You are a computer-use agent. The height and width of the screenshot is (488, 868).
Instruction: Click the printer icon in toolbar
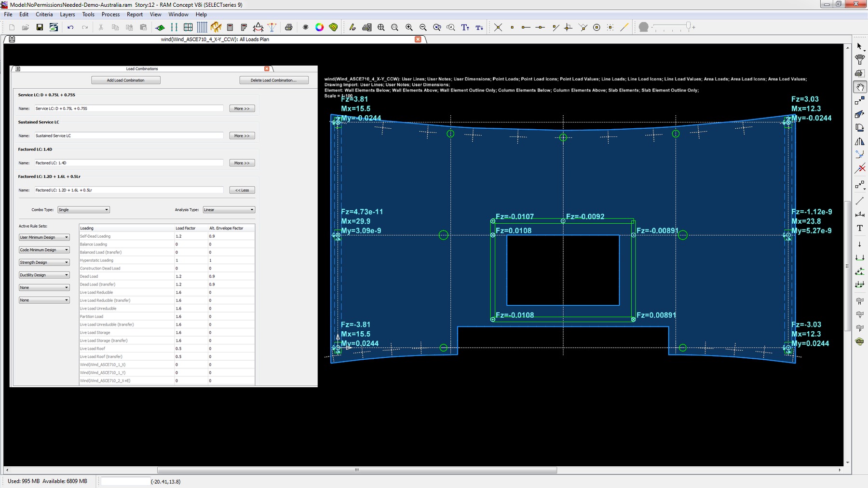click(289, 27)
